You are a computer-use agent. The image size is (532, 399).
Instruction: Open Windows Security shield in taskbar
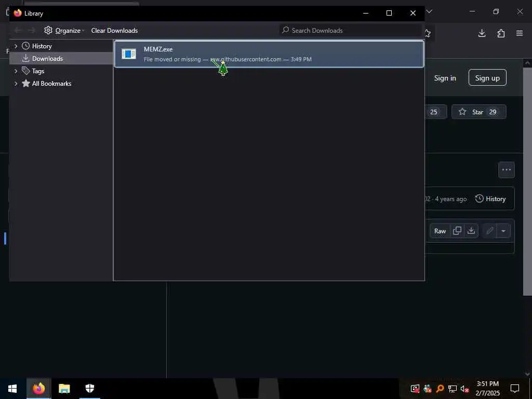[89, 389]
